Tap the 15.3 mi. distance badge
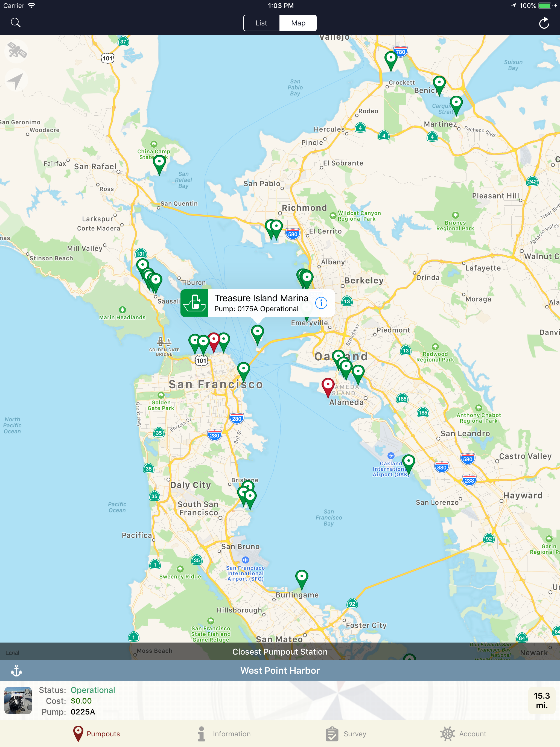The width and height of the screenshot is (560, 747). point(542,701)
